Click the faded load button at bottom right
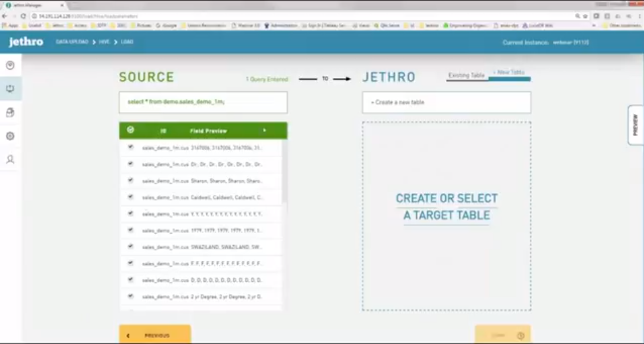The width and height of the screenshot is (644, 344). click(x=502, y=335)
